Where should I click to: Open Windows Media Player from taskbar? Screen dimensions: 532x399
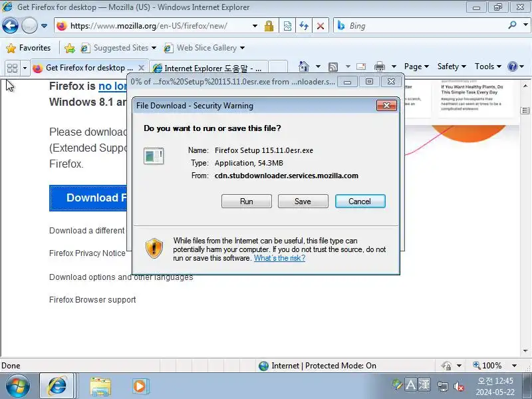click(x=140, y=386)
